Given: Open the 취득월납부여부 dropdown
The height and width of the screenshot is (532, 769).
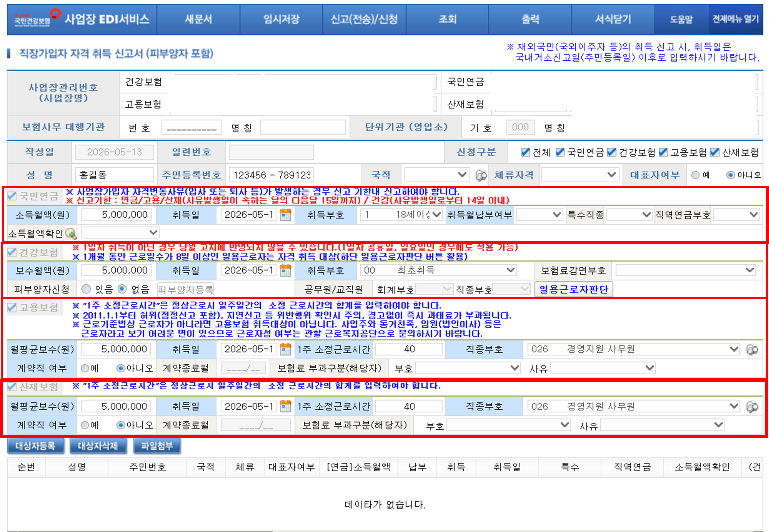Looking at the screenshot, I should click(x=540, y=215).
